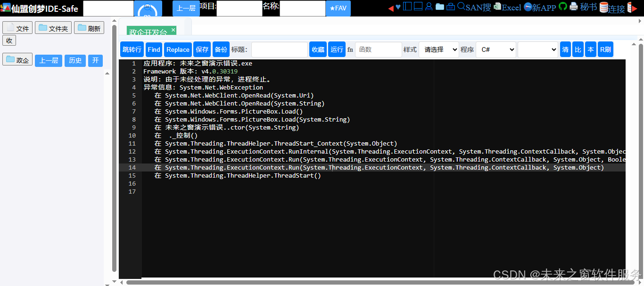The height and width of the screenshot is (286, 644).
Task: Click the 仙盟创梦IDE-Safe logo
Action: pos(40,8)
